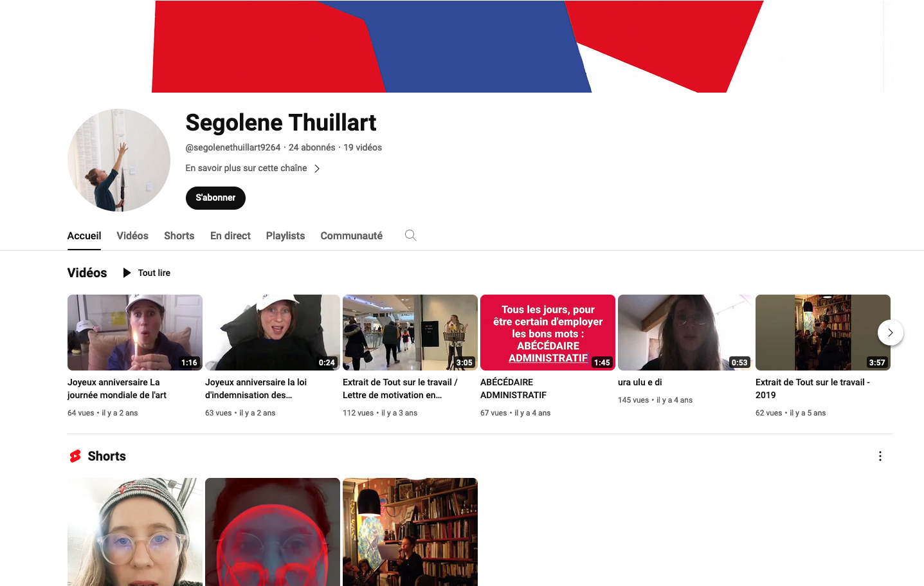Expand En savoir plus sur cette chaîne
Viewport: 924px width, 586px height.
pos(253,168)
